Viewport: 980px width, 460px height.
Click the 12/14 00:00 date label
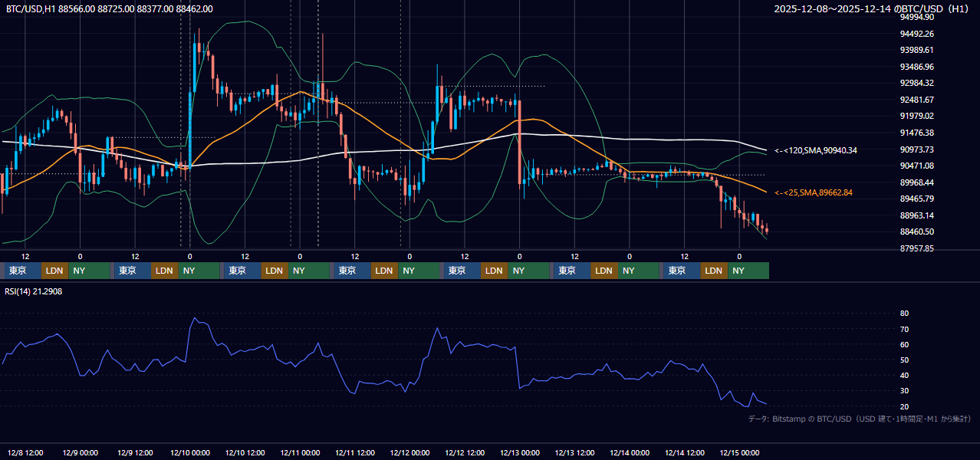coord(630,452)
